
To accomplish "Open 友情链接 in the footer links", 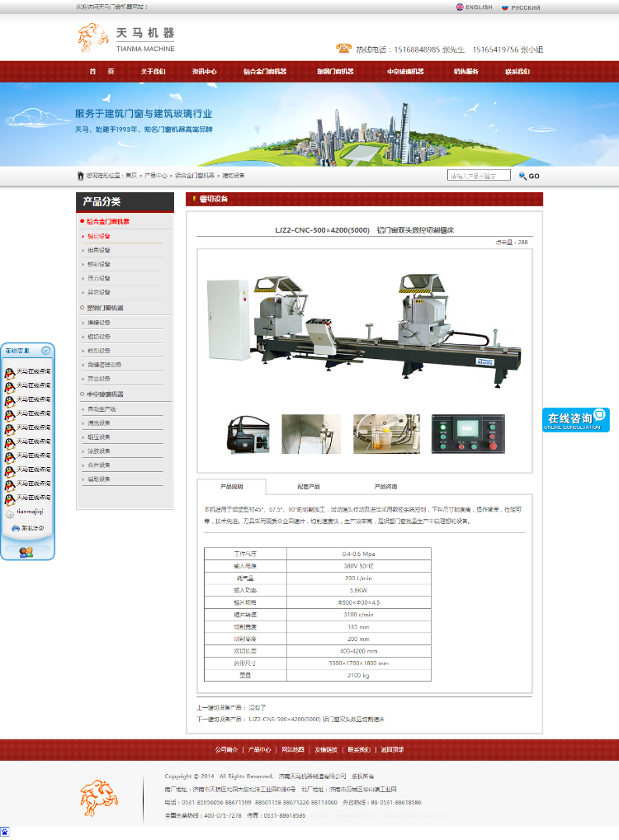I will pyautogui.click(x=326, y=749).
